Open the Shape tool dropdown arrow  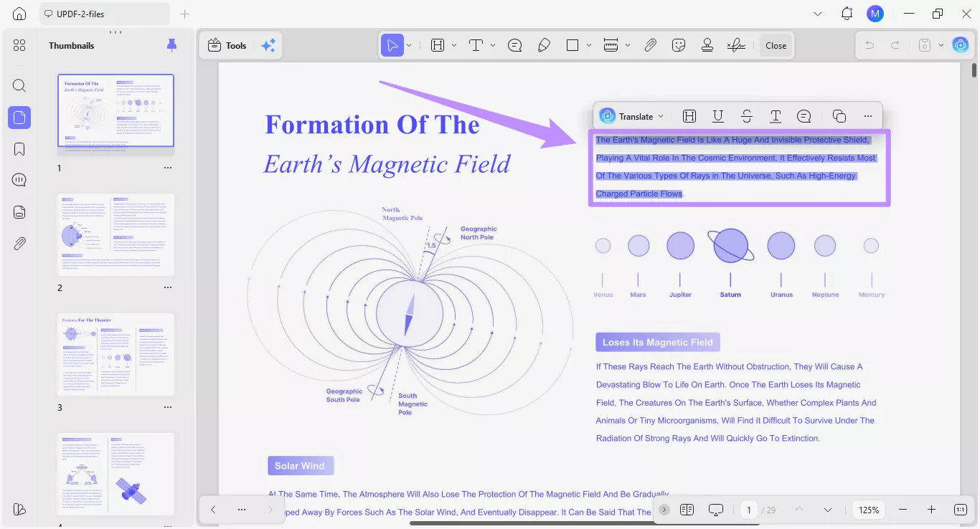[588, 44]
